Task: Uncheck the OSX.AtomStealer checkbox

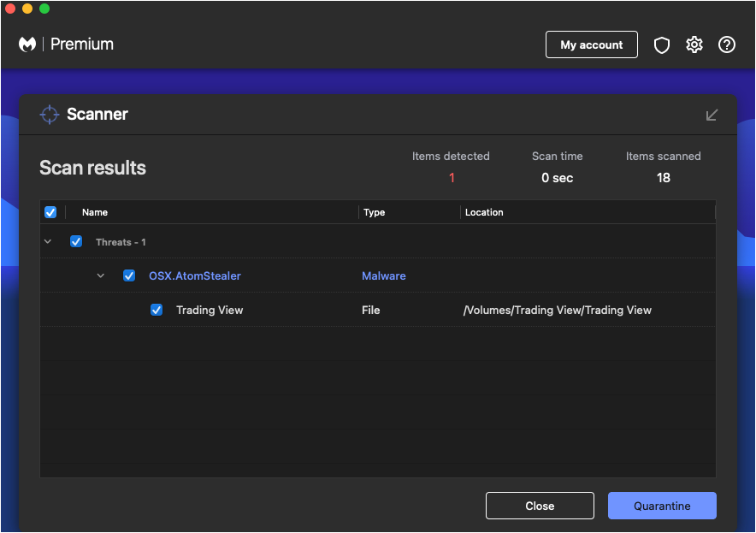Action: click(129, 275)
